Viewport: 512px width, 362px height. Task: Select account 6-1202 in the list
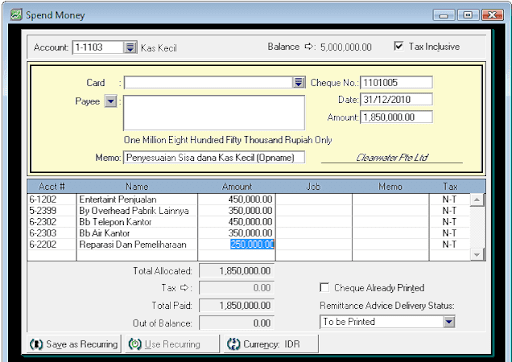[52, 199]
